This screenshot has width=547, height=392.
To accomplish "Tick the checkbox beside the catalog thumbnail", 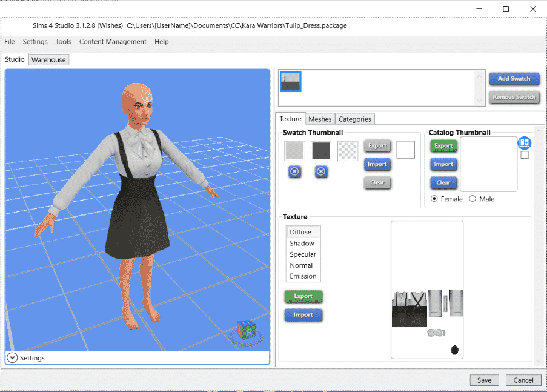I will [525, 155].
